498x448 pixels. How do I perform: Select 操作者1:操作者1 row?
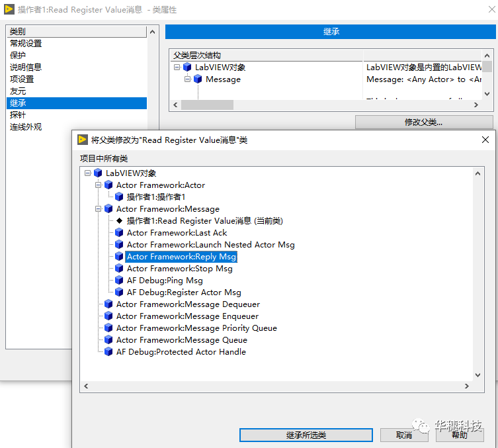[156, 197]
